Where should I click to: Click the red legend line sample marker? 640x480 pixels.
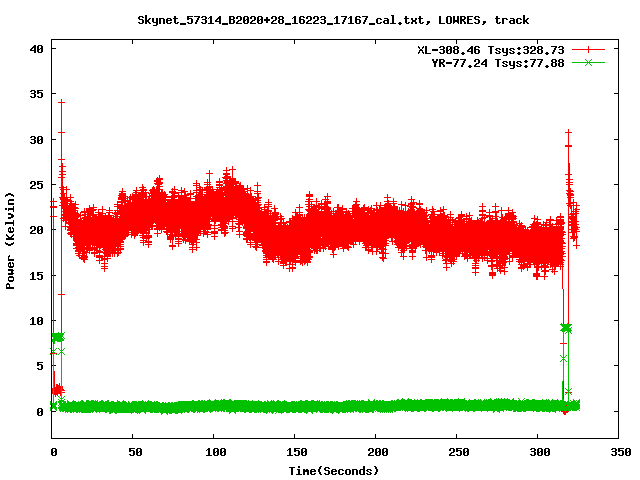point(588,50)
